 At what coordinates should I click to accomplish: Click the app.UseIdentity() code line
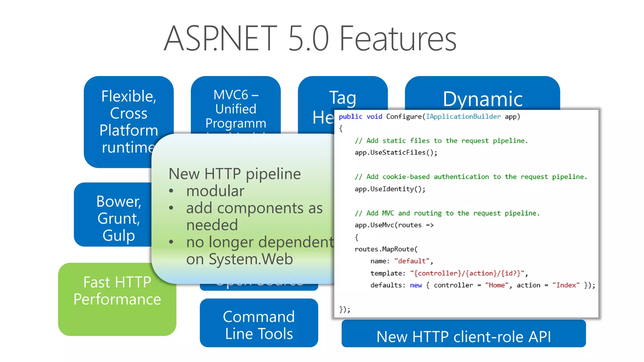[x=390, y=189]
